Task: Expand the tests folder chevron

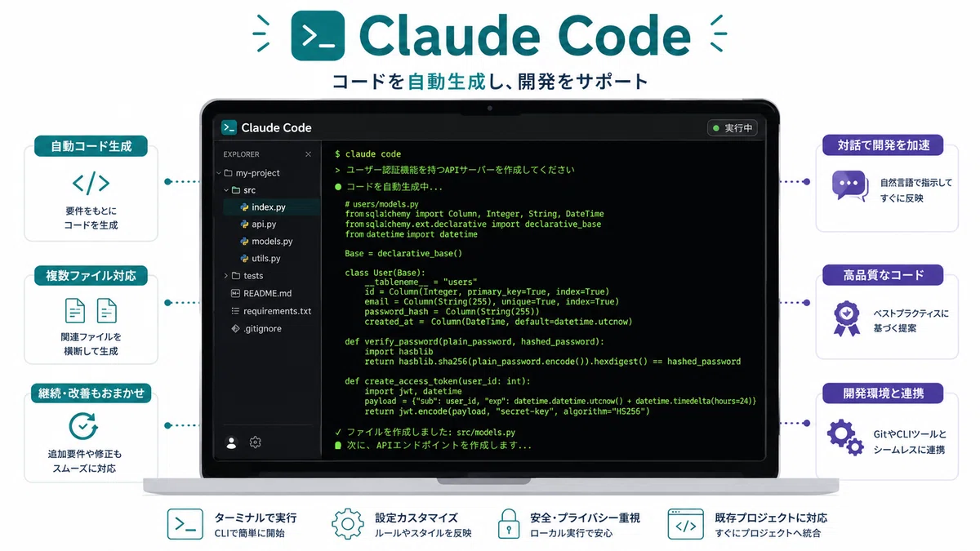Action: point(225,276)
